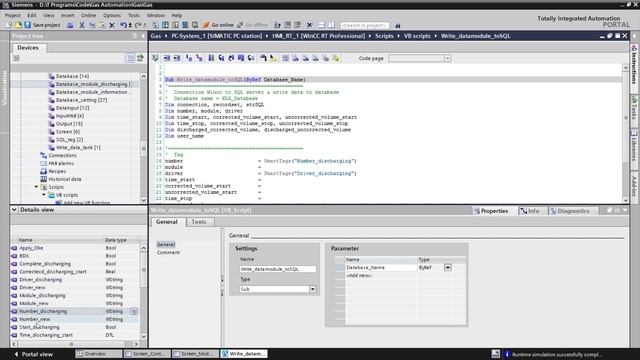Image resolution: width=640 pixels, height=360 pixels.
Task: Open the Help menu
Action: [x=176, y=15]
